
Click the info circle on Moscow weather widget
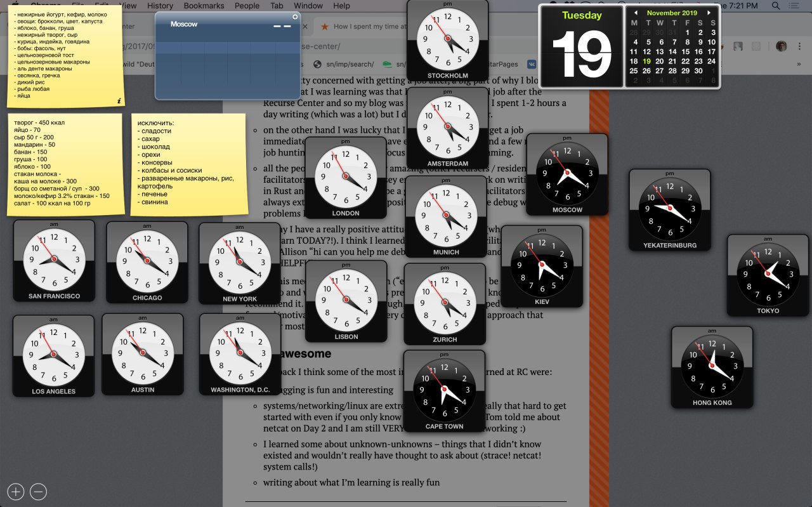tap(296, 16)
